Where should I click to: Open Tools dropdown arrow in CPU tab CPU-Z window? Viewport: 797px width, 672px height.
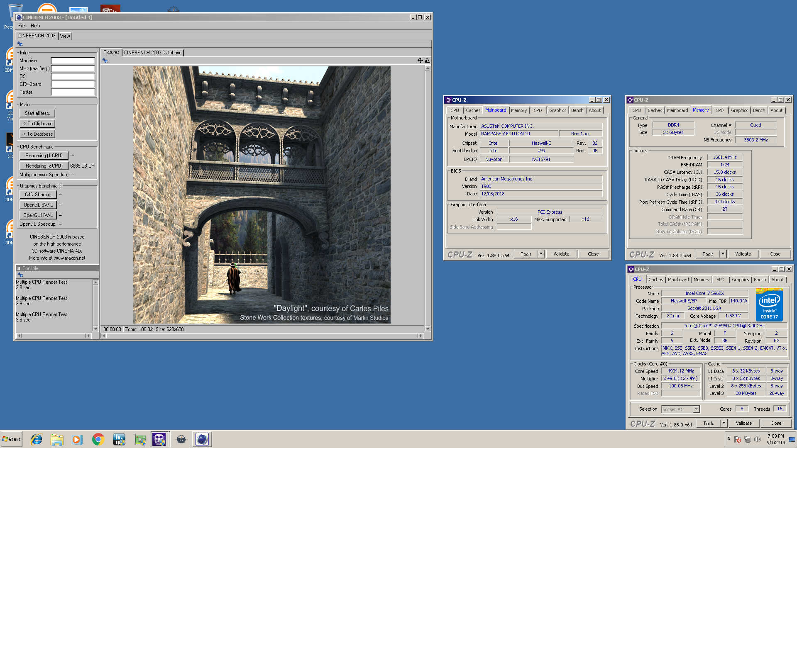724,423
